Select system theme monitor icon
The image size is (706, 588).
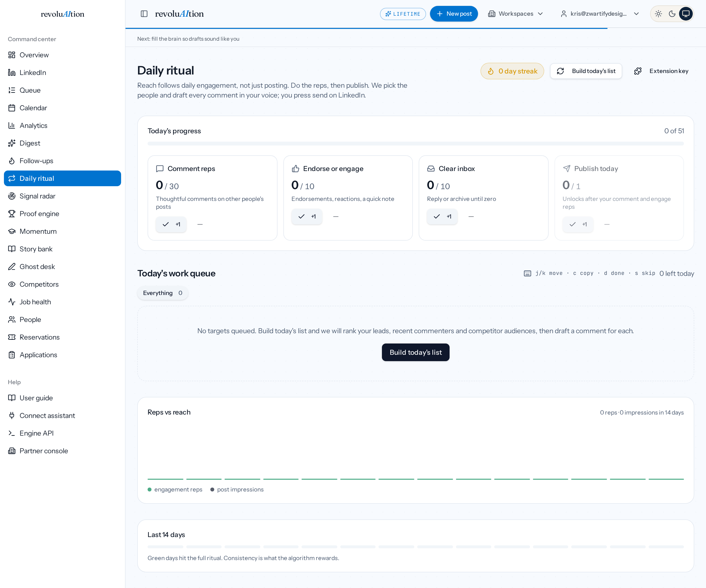(x=686, y=14)
